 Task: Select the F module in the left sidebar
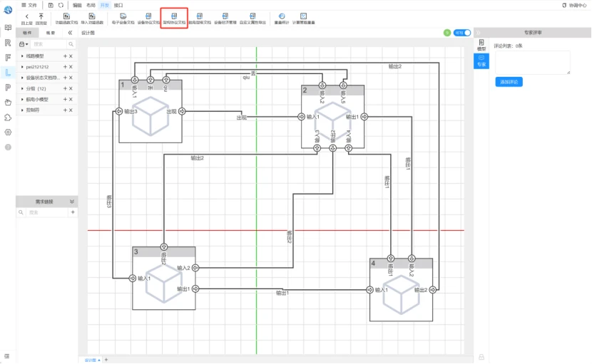(8, 57)
